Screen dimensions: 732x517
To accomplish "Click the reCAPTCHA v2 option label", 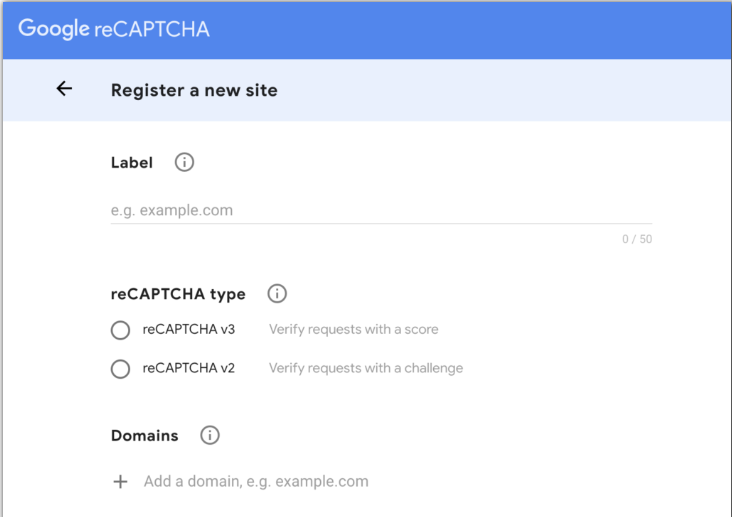I will tap(189, 368).
